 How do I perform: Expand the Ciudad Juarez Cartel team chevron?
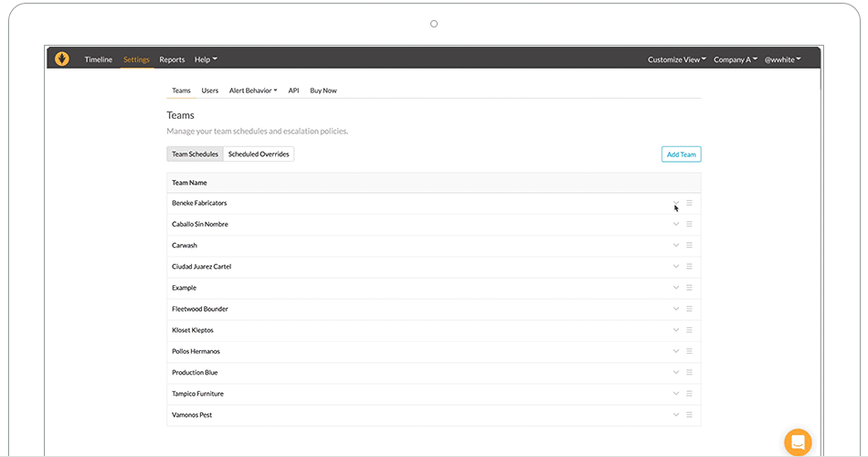click(676, 267)
